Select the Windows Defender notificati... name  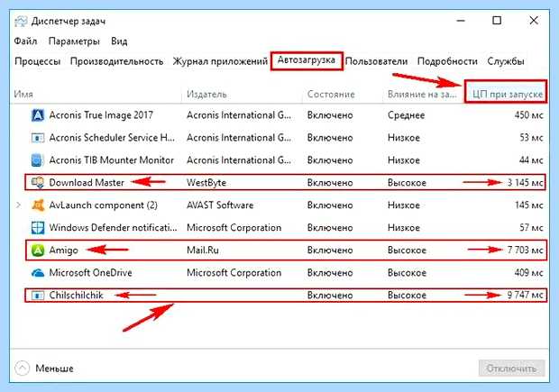(113, 228)
